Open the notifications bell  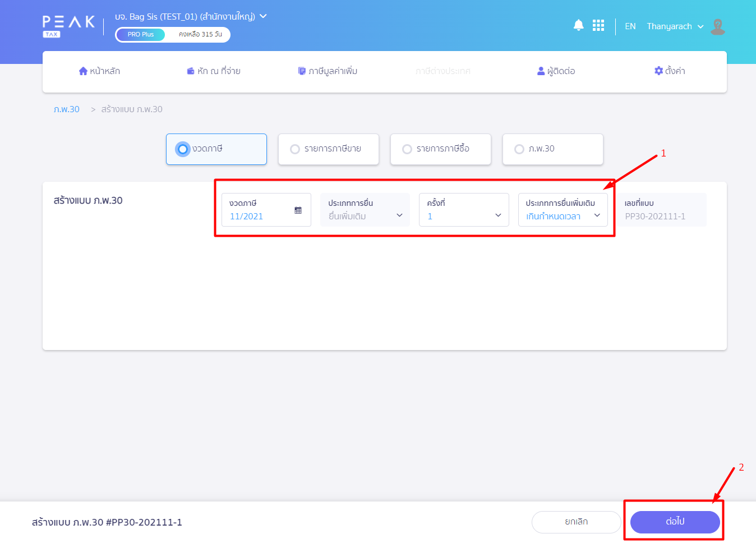[578, 25]
